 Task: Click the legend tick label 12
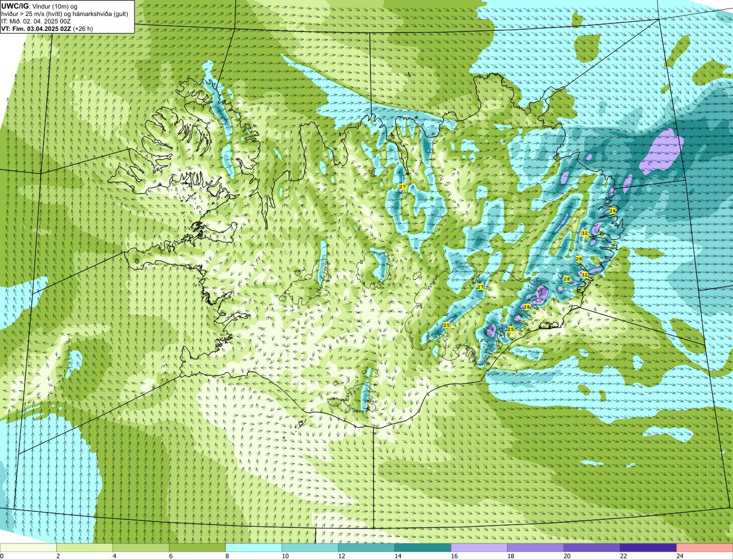tap(341, 556)
